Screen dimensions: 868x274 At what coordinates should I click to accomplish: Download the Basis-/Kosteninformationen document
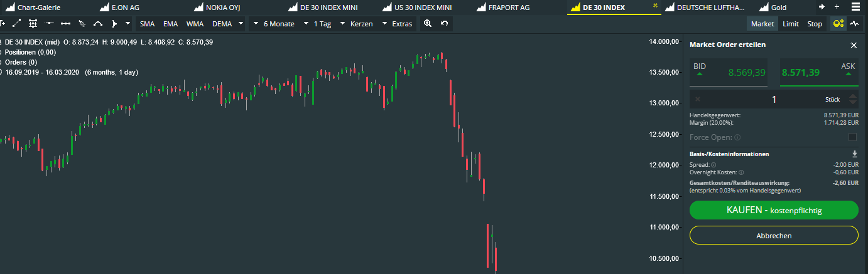point(854,154)
